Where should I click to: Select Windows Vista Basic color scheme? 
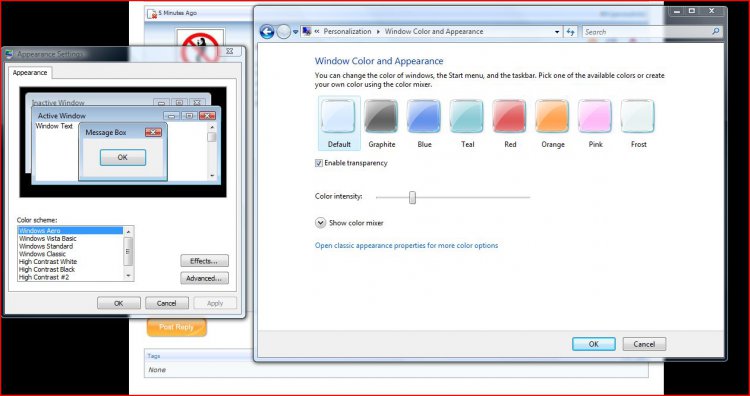(48, 238)
